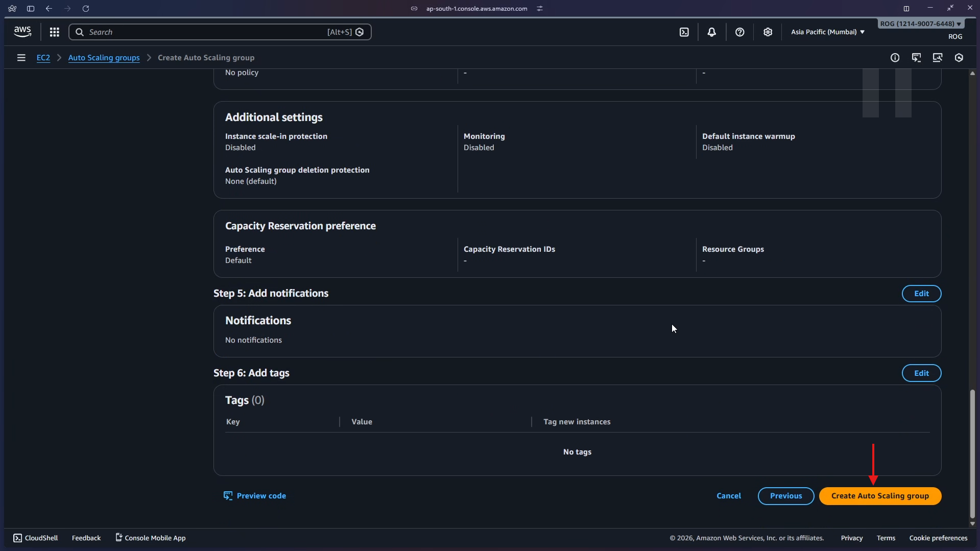Open the AWS services grid menu

(54, 32)
